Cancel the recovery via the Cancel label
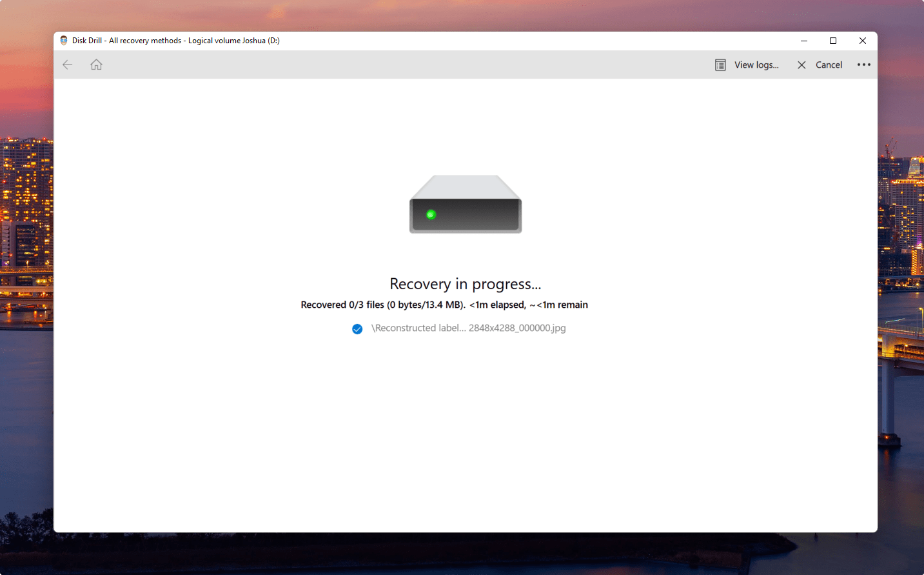 [829, 65]
